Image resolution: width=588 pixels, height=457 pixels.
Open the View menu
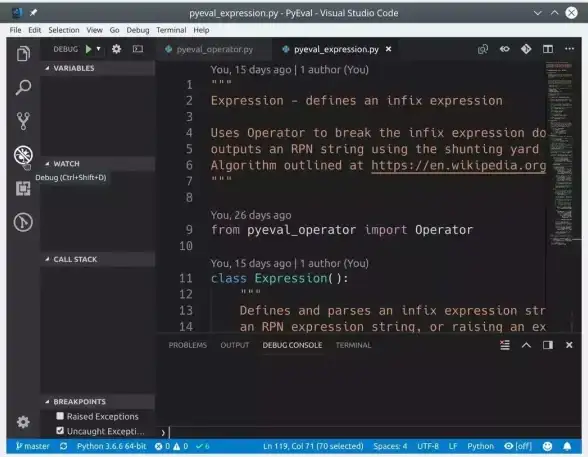point(94,30)
